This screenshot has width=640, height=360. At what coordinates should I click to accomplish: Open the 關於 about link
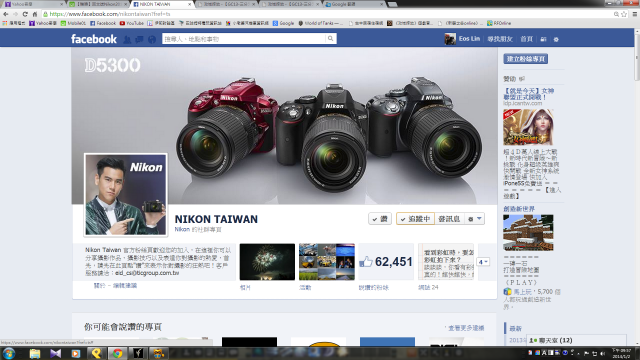click(x=99, y=286)
